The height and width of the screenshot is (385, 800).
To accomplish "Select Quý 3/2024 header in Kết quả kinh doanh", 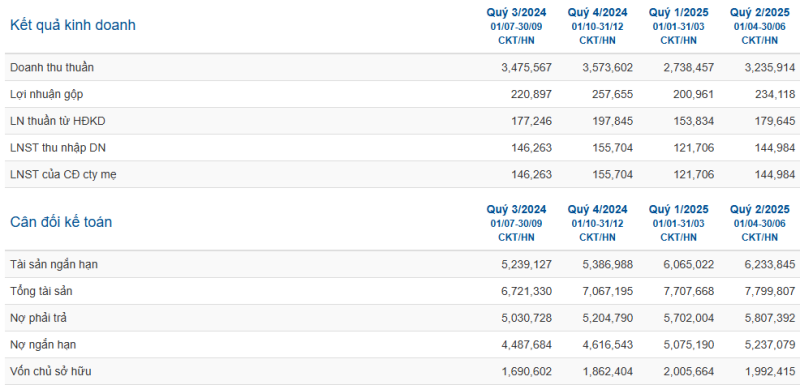I will tap(516, 12).
